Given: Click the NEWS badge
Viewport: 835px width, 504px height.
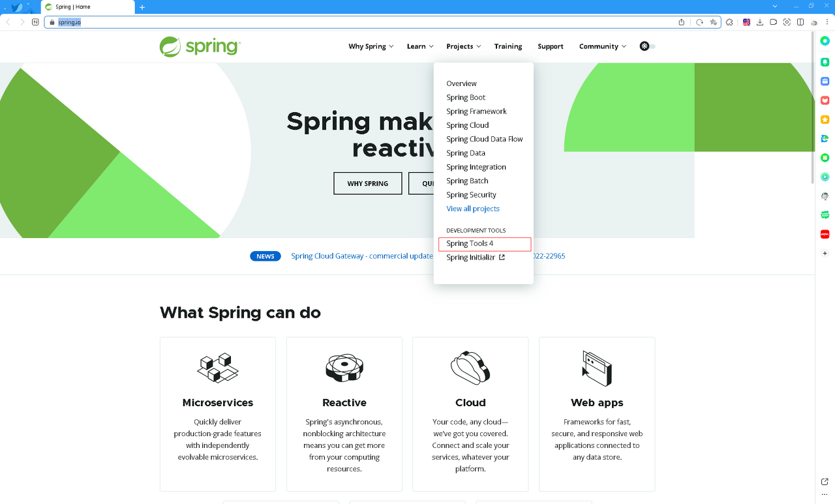Looking at the screenshot, I should click(x=266, y=256).
